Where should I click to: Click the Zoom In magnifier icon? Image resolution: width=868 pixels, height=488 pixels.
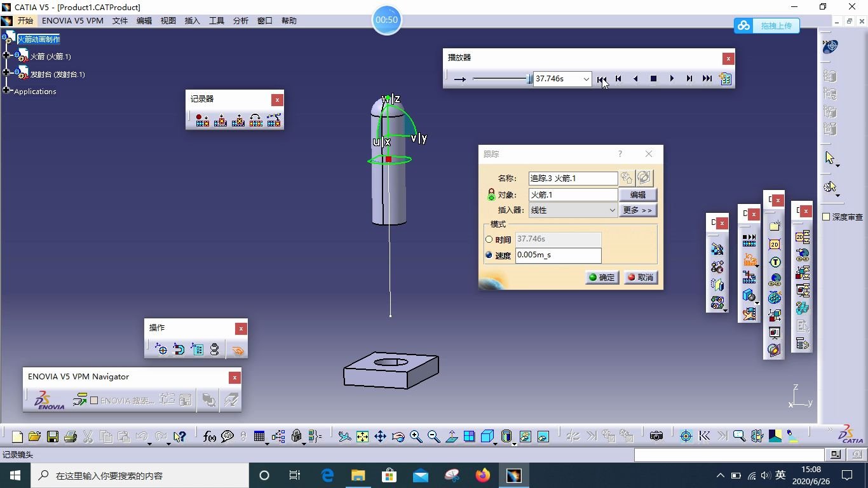416,437
